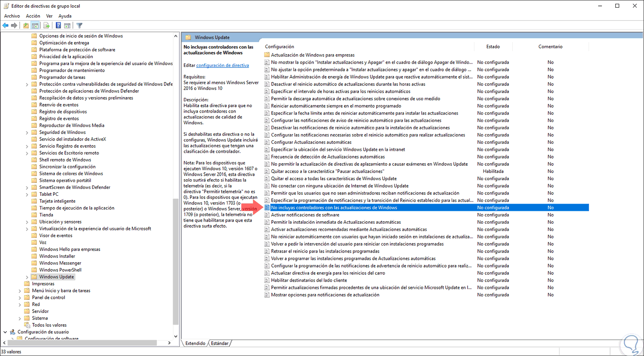The image size is (644, 356).
Task: Expand the Sistema tree node
Action: 20,318
